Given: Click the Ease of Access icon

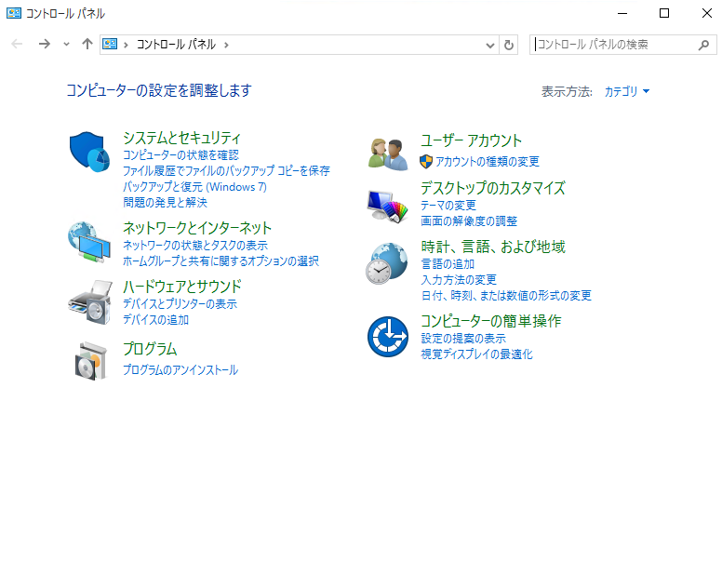Looking at the screenshot, I should tap(388, 337).
